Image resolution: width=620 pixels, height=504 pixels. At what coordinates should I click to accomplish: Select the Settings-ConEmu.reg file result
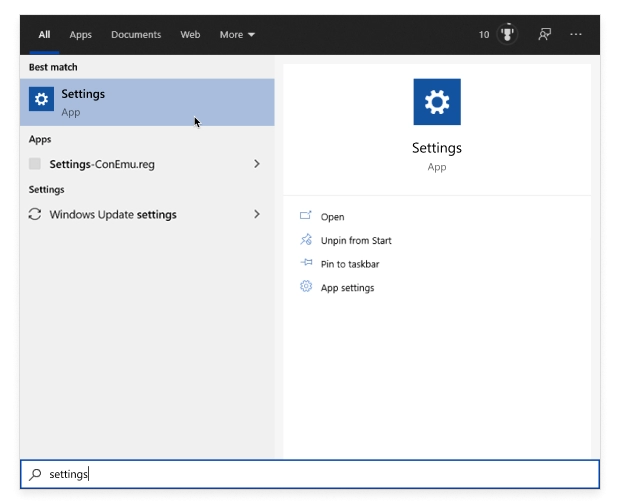102,164
